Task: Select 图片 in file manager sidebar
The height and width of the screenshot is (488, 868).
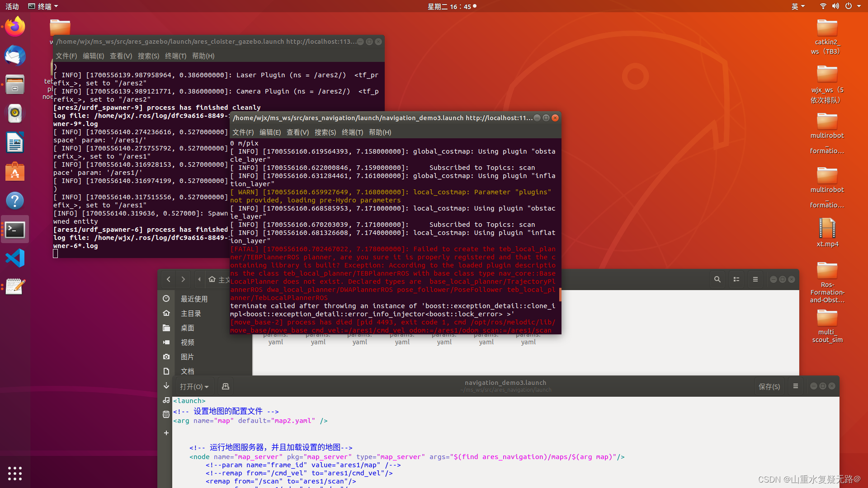Action: tap(187, 357)
